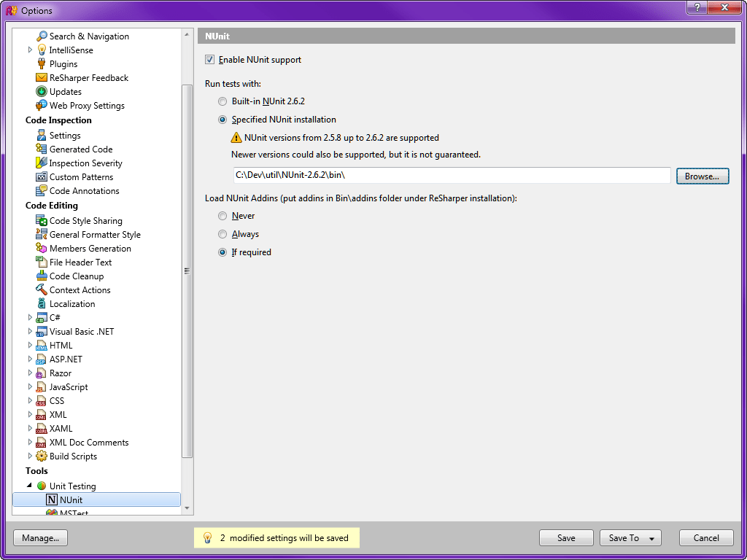Choose Always for loading NUnit addins

pyautogui.click(x=222, y=234)
